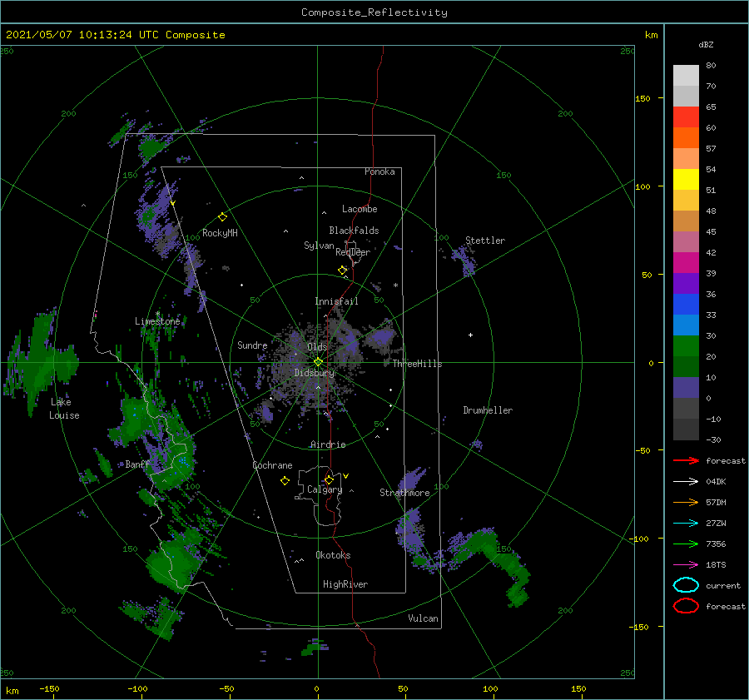749x700 pixels.
Task: Click the yellow diamond marker west of Calgary
Action: (285, 481)
